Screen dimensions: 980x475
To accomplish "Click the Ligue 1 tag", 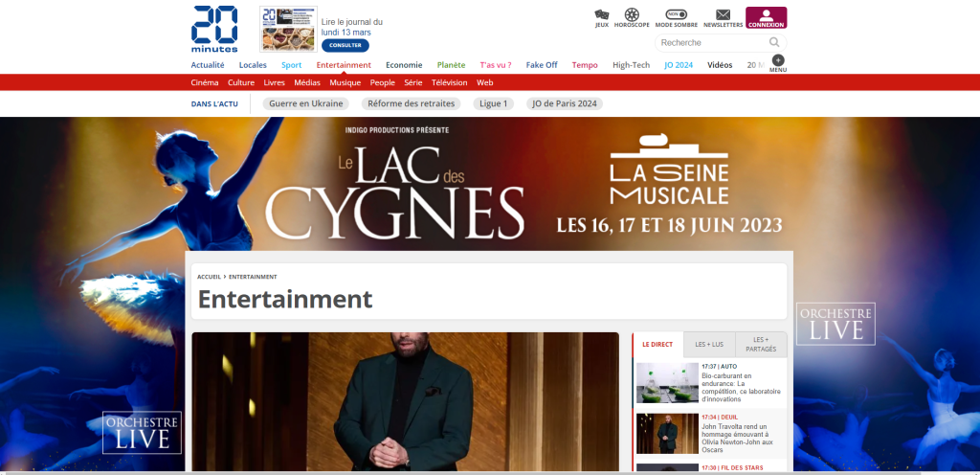I will point(493,103).
